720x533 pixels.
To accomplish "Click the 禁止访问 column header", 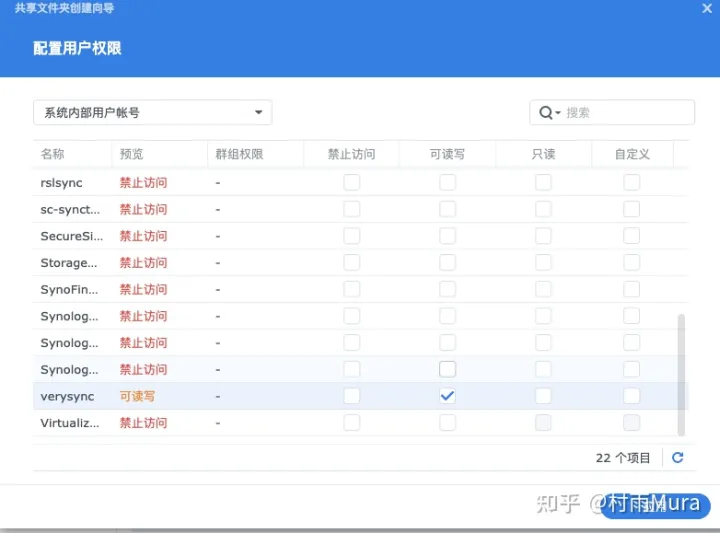I will click(x=351, y=154).
